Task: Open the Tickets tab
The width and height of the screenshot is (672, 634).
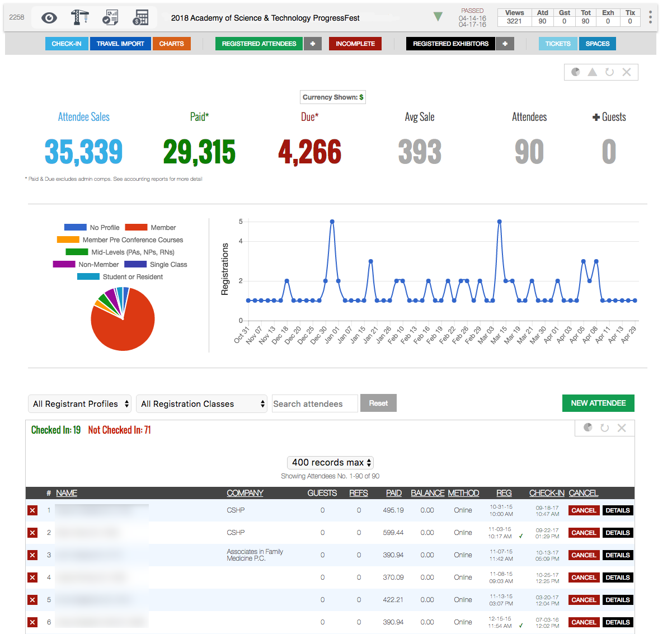Action: pos(558,44)
